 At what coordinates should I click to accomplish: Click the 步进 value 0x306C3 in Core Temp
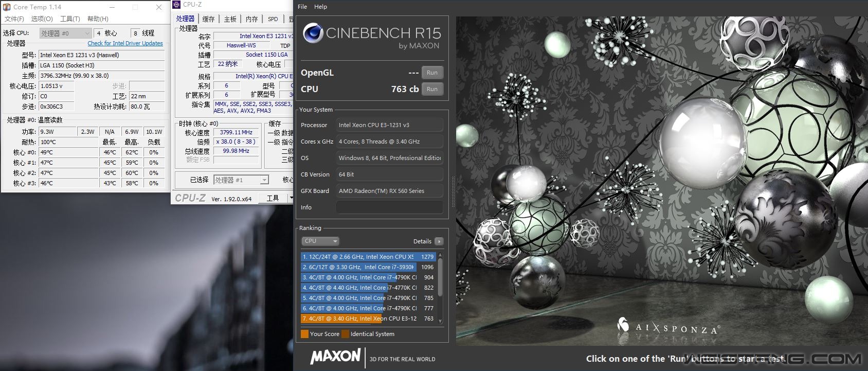click(x=57, y=107)
